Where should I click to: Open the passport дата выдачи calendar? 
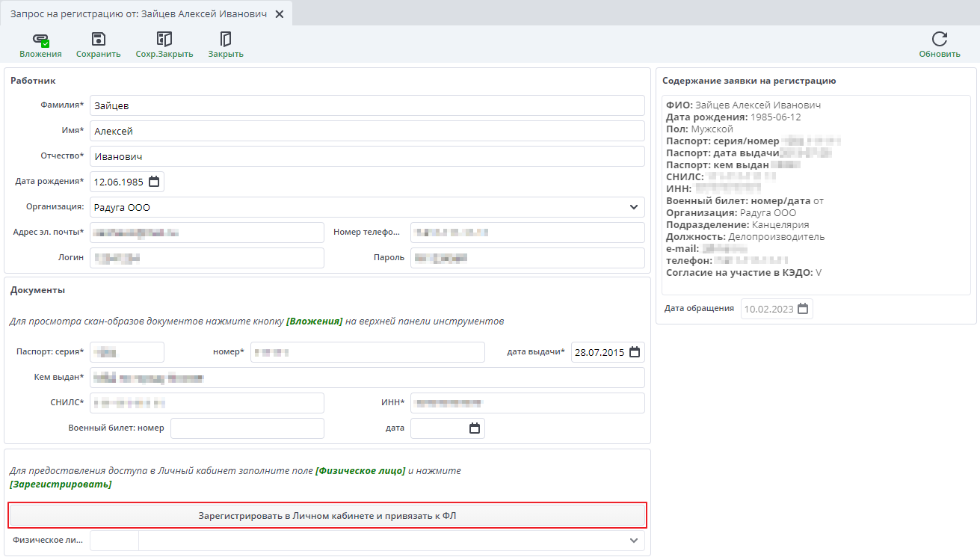point(635,352)
